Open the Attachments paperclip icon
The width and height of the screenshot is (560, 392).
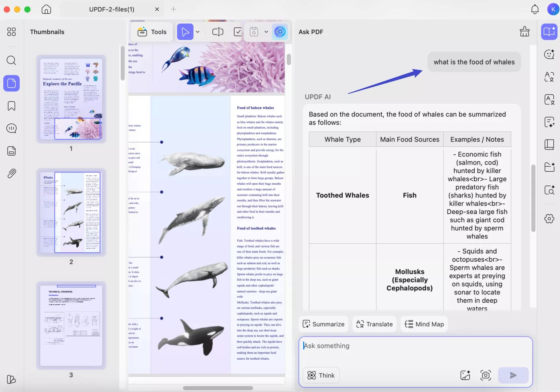pyautogui.click(x=11, y=173)
